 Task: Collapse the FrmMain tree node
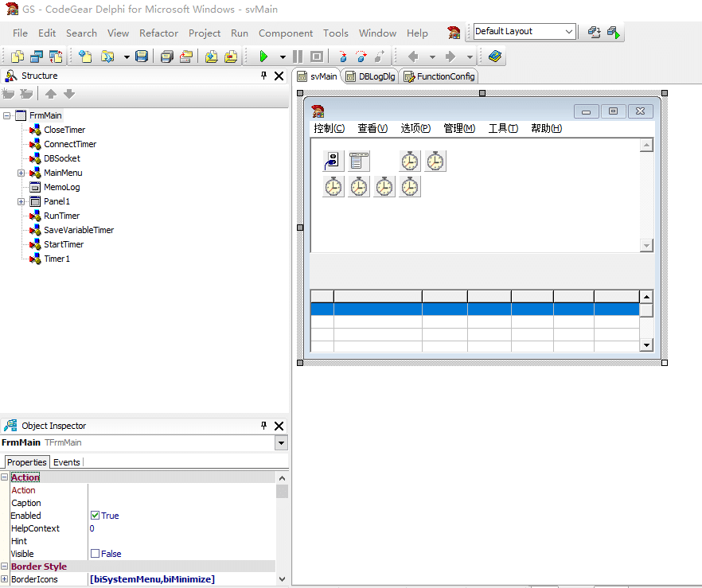pos(6,115)
